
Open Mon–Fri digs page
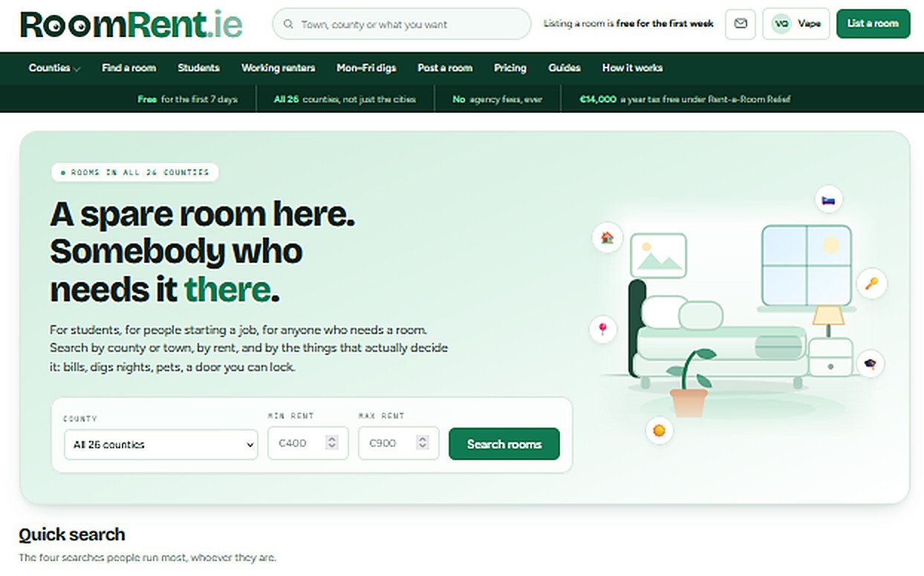click(366, 68)
